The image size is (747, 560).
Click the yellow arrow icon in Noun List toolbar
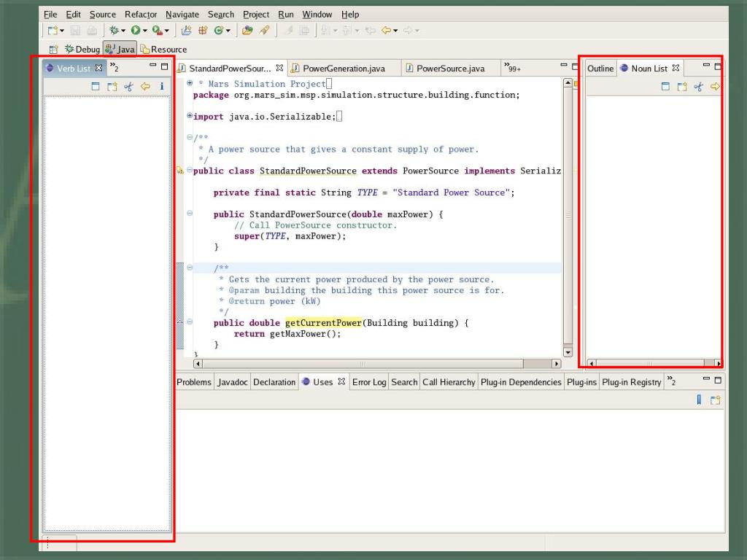715,87
